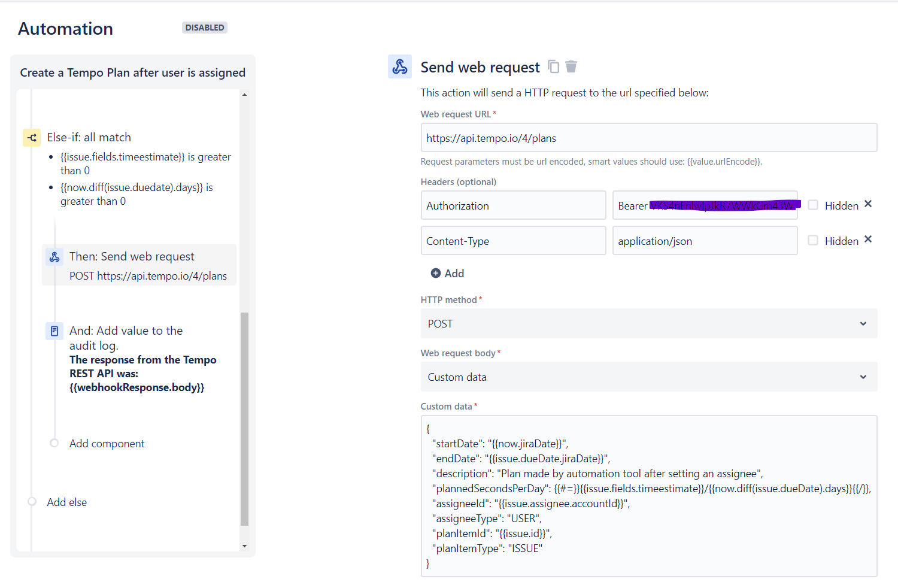This screenshot has width=898, height=588.
Task: Click the Web request URL input field
Action: click(648, 138)
